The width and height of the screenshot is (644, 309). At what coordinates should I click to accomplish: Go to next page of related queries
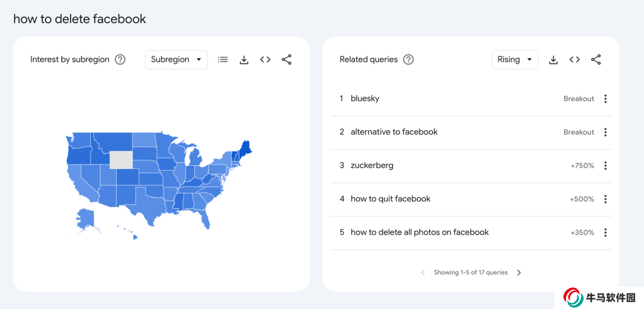coord(519,272)
